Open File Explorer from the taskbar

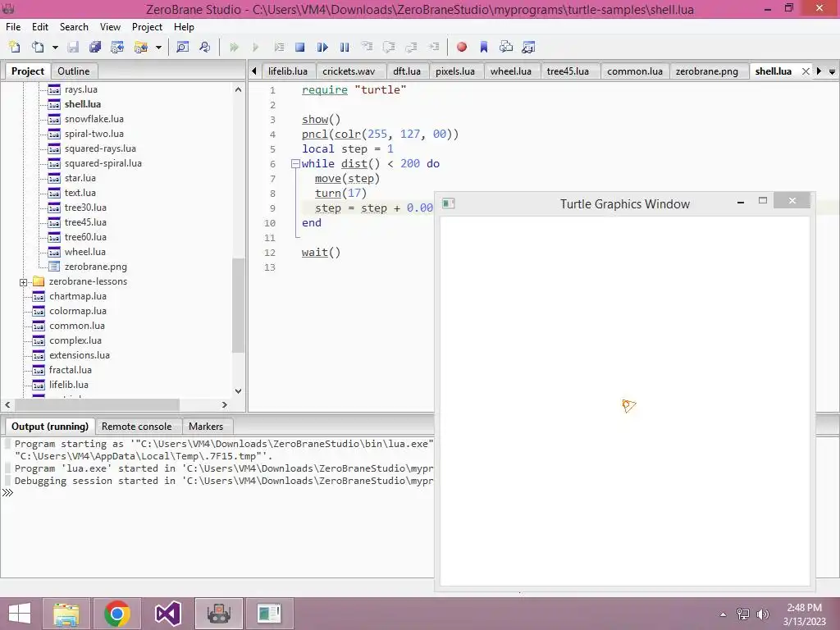tap(66, 614)
